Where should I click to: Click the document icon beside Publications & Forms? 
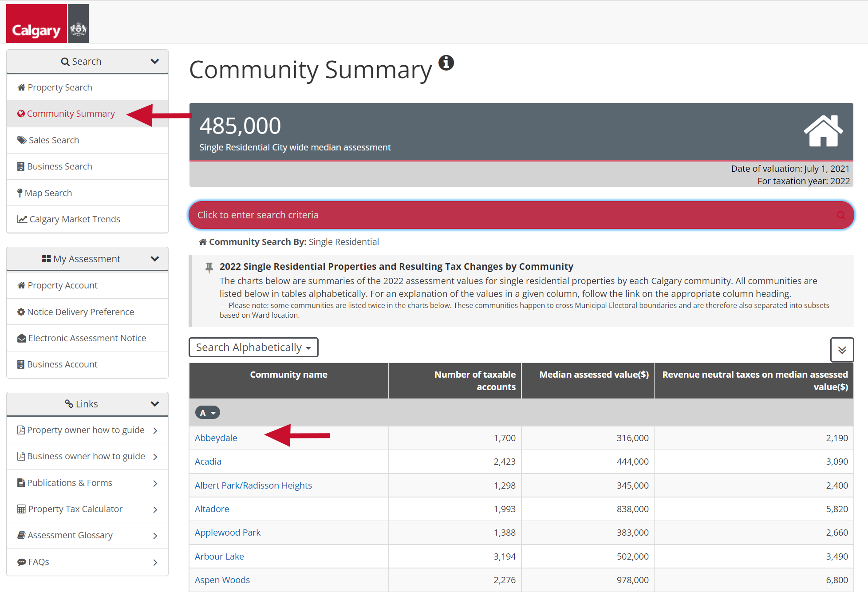click(x=21, y=483)
